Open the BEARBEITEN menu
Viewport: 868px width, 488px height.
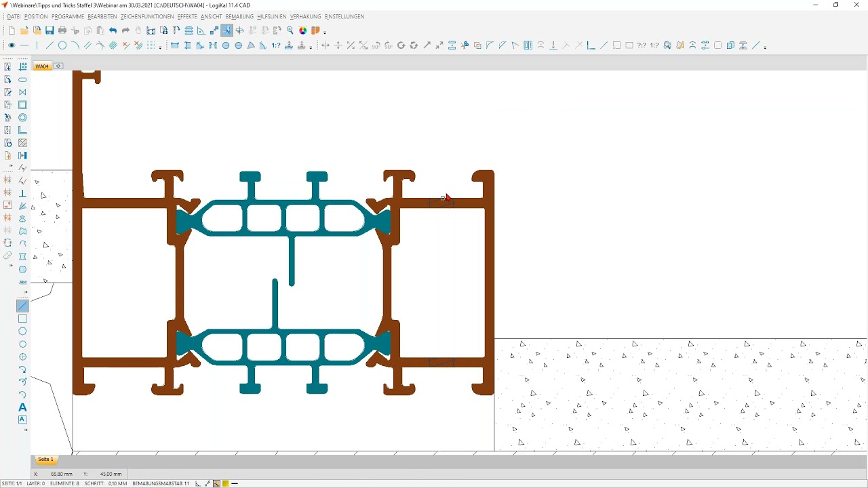[102, 16]
